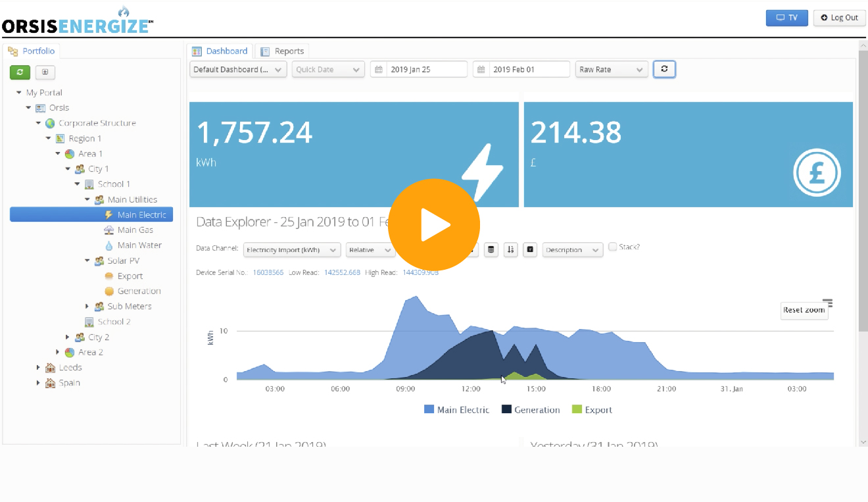Screen dimensions: 868x502
Task: Toggle Export series in chart legend
Action: pos(592,410)
